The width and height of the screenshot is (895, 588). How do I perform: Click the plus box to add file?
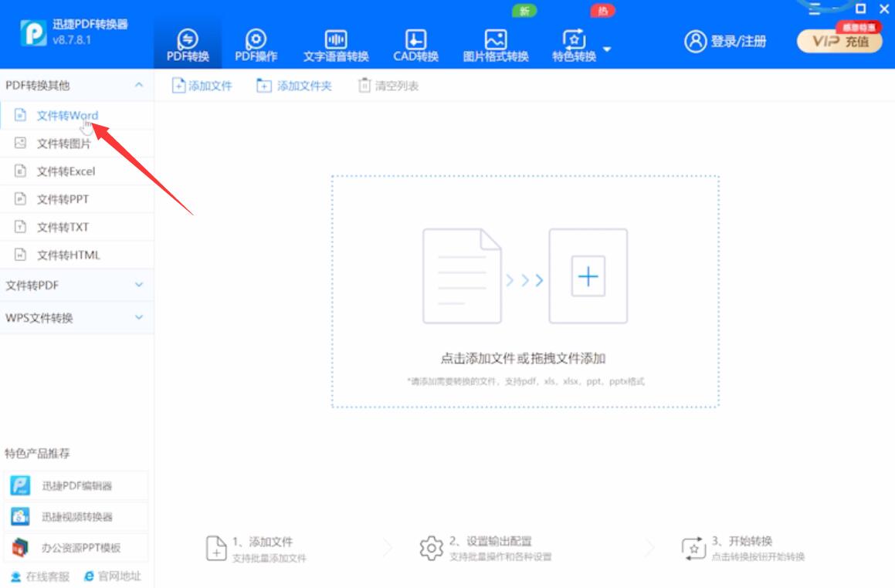pos(588,276)
